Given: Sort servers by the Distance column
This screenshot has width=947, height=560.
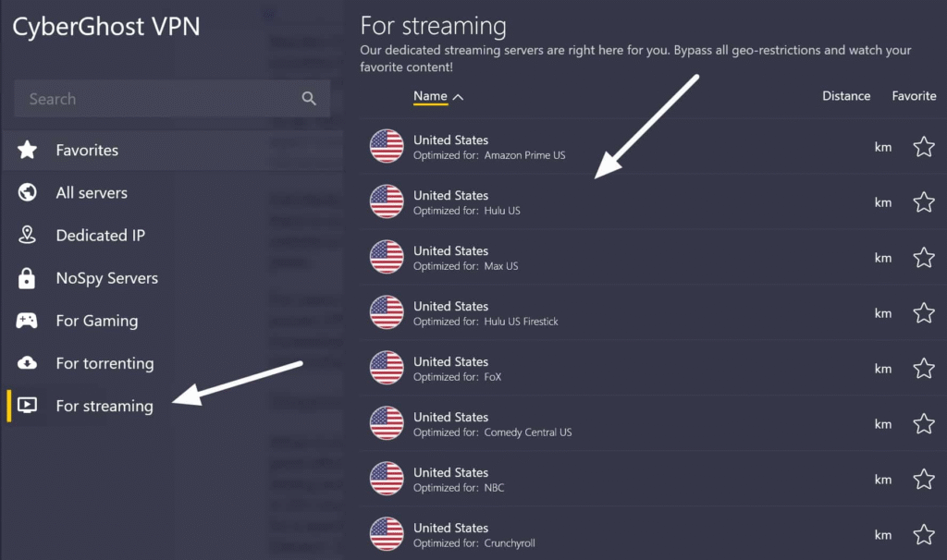Looking at the screenshot, I should [845, 96].
